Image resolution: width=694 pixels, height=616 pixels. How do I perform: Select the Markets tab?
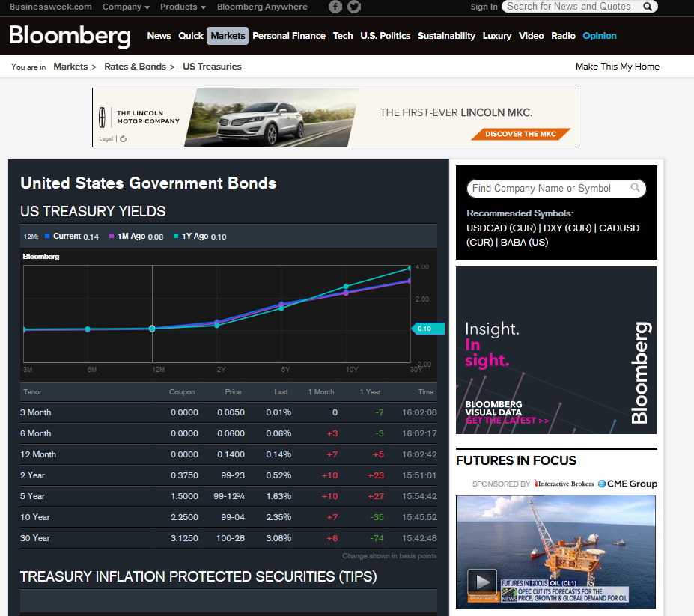pos(228,36)
